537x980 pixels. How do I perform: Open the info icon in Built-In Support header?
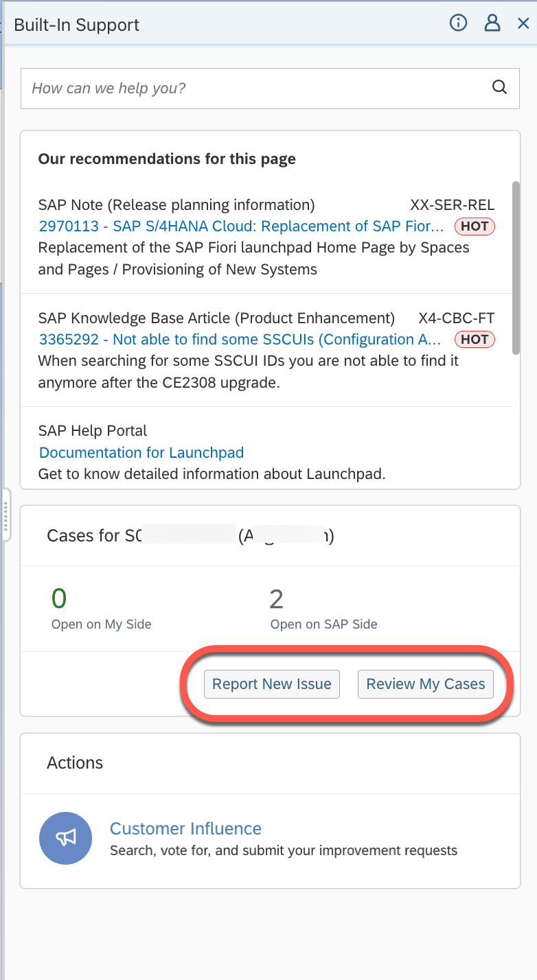pos(458,23)
